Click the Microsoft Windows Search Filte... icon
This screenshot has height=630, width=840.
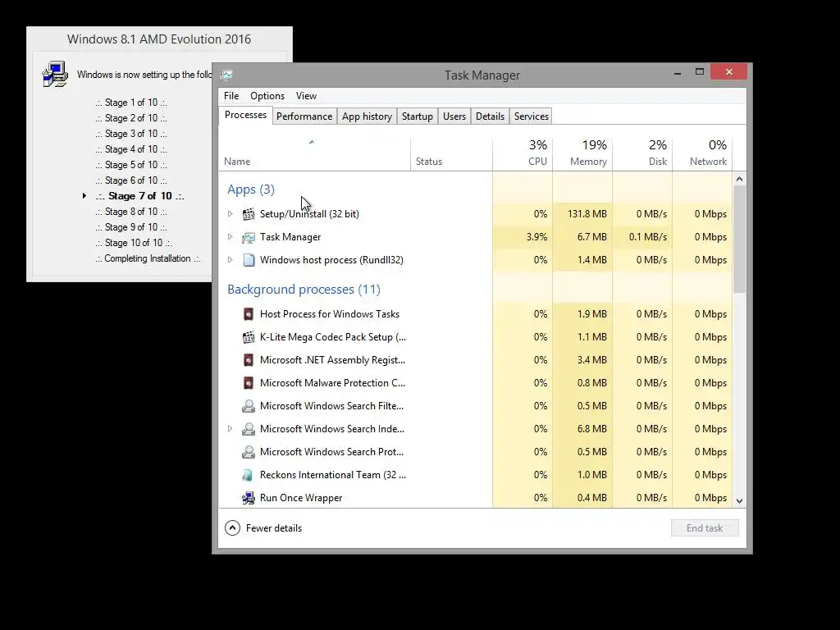(x=248, y=407)
